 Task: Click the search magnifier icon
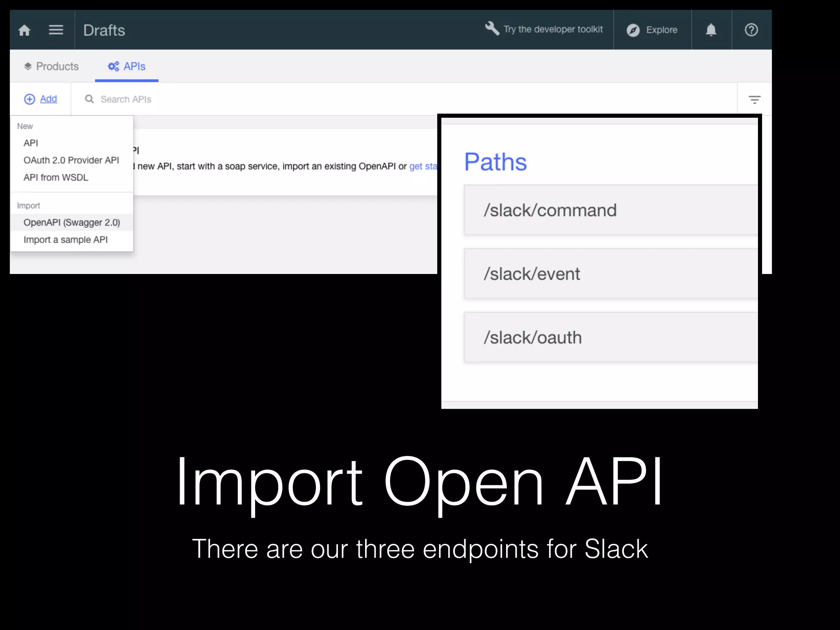[89, 99]
